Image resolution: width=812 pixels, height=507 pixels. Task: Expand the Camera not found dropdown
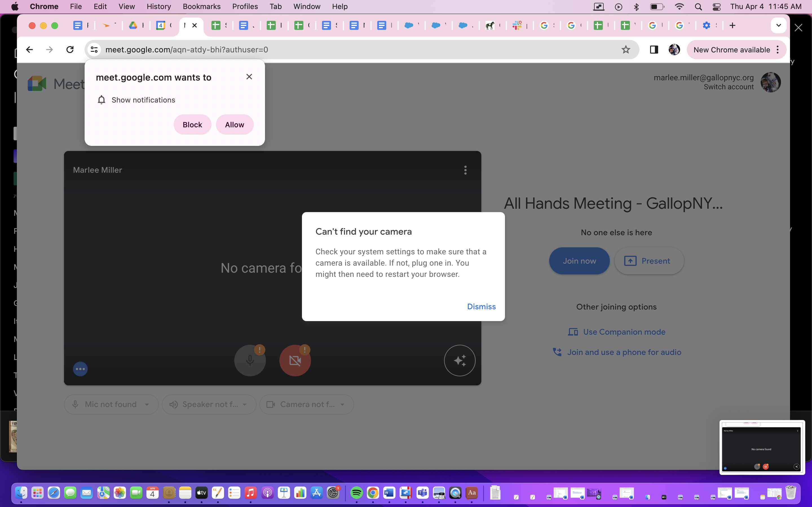coord(306,404)
